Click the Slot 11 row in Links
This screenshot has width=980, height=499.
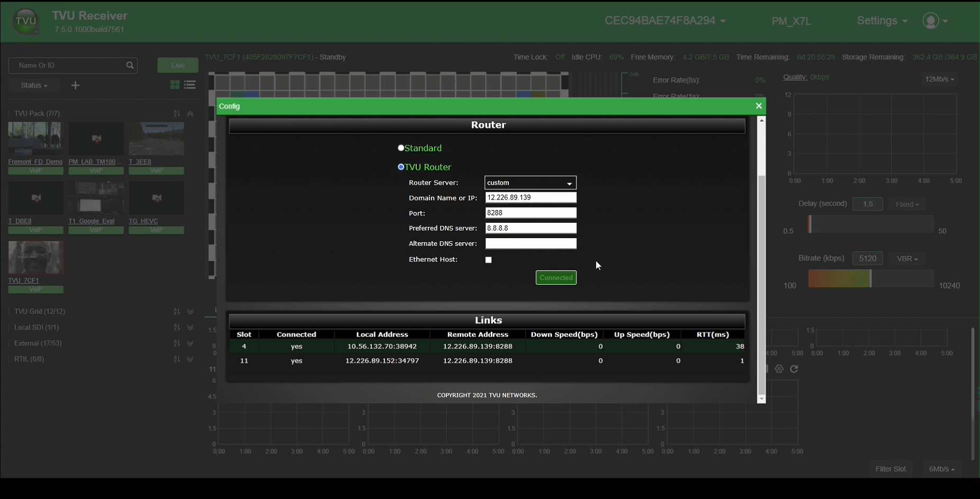click(x=487, y=361)
